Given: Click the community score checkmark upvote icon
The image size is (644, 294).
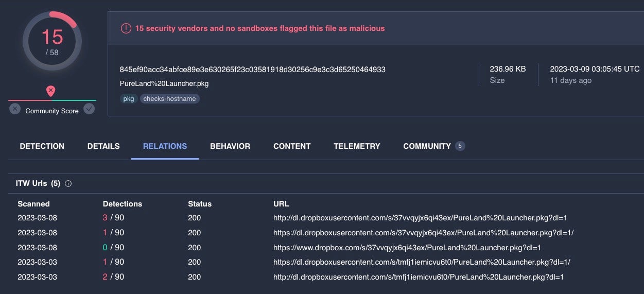Looking at the screenshot, I should pos(89,109).
